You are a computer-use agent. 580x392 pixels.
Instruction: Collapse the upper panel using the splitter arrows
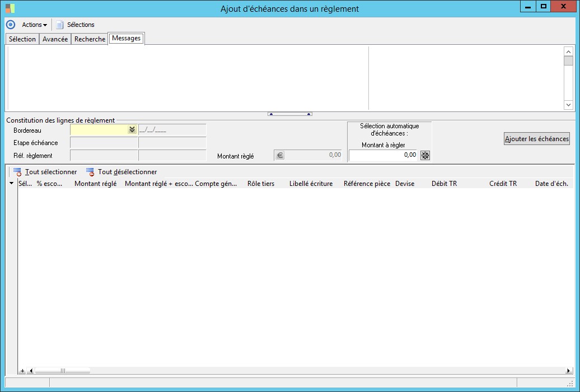[289, 114]
